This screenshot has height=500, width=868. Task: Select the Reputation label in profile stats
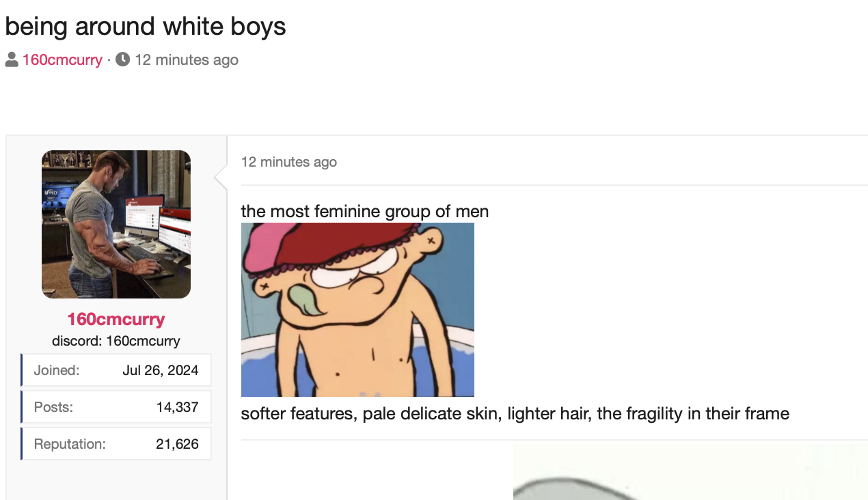click(x=70, y=444)
